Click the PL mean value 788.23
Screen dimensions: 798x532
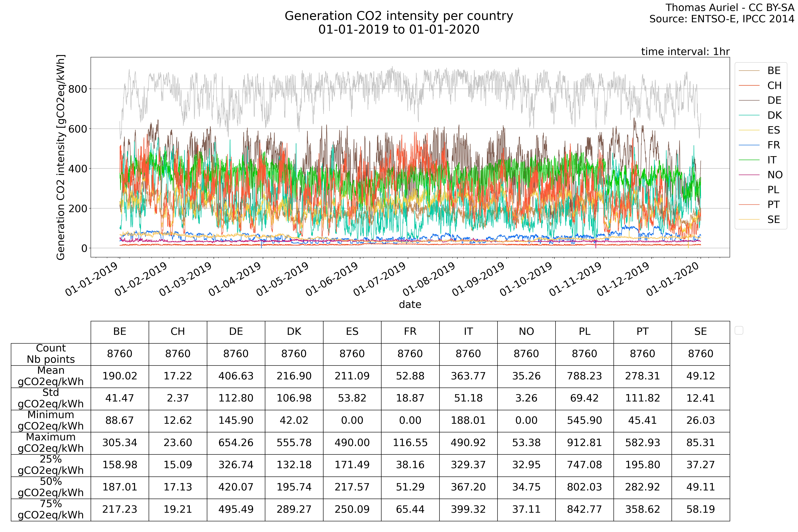pos(584,376)
